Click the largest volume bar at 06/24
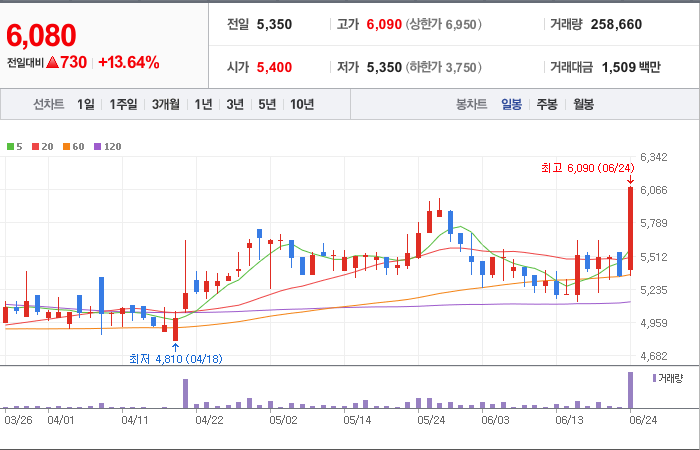This screenshot has width=700, height=450. pos(630,390)
